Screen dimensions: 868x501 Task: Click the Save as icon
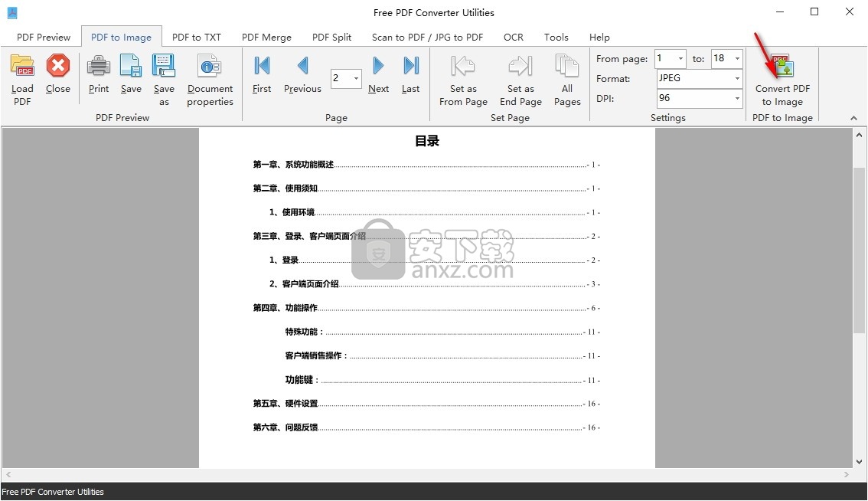(x=164, y=66)
